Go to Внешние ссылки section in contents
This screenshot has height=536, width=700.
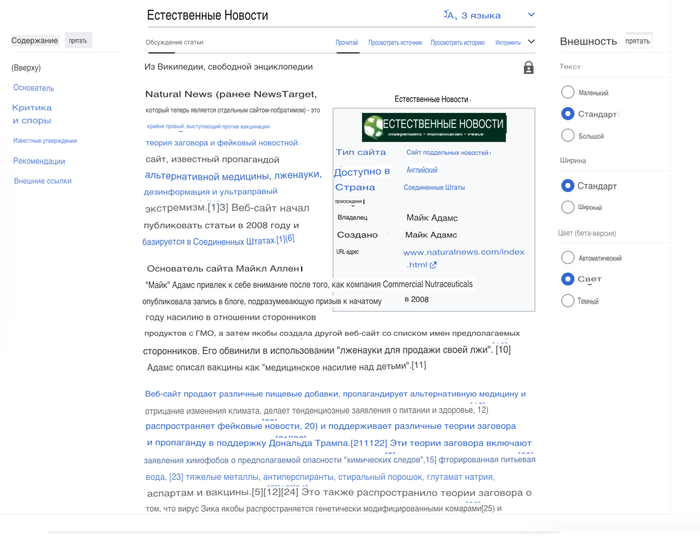pyautogui.click(x=42, y=181)
